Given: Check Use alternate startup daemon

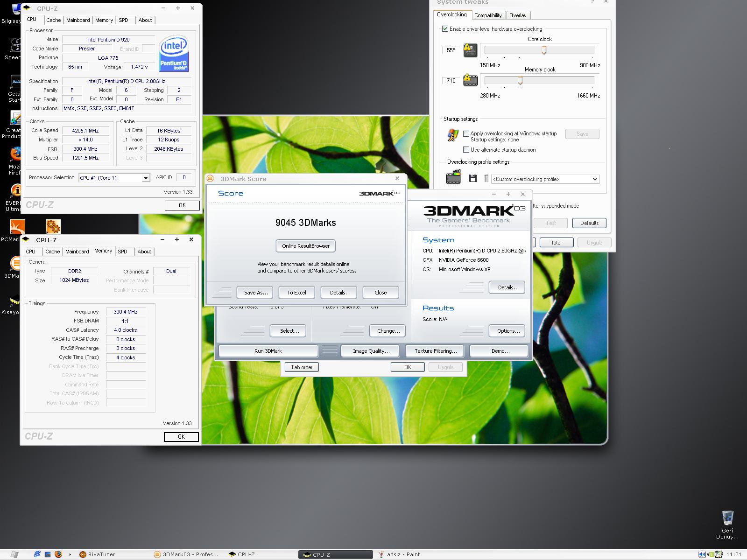Looking at the screenshot, I should 466,150.
